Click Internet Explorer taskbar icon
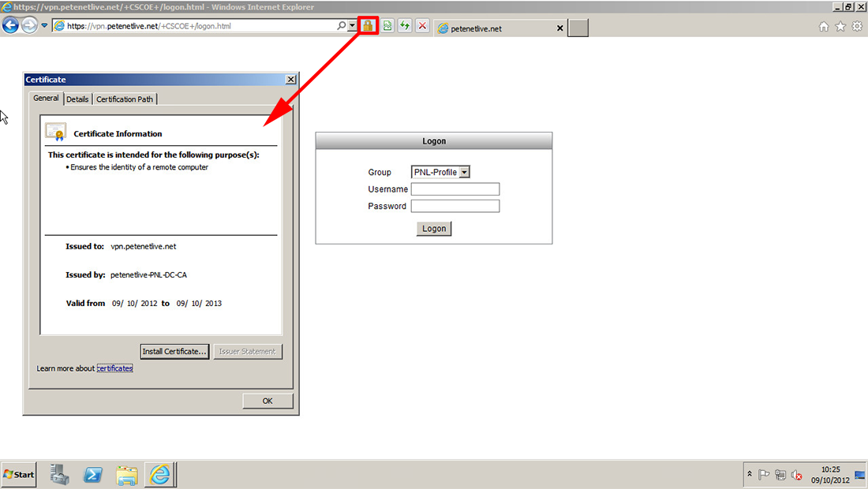 160,475
